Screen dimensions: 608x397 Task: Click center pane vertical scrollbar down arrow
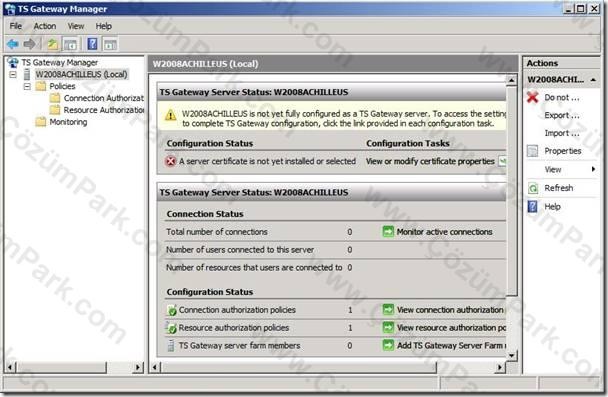pyautogui.click(x=511, y=356)
